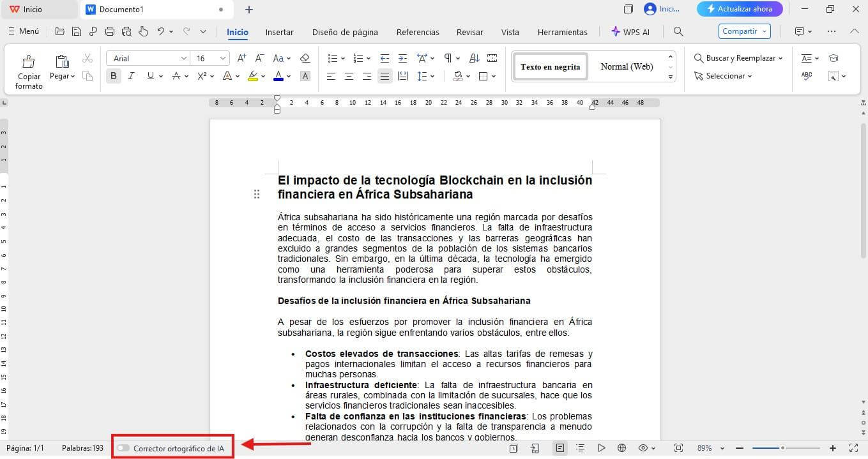Undo the last action
This screenshot has width=868, height=459.
click(161, 31)
